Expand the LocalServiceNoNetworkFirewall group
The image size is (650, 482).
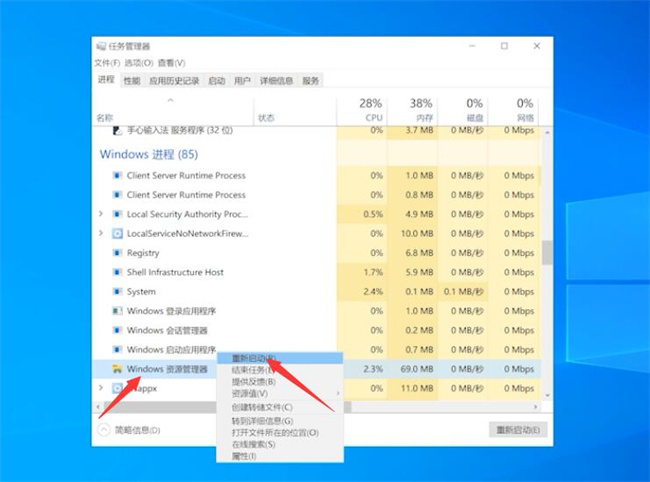tap(101, 233)
